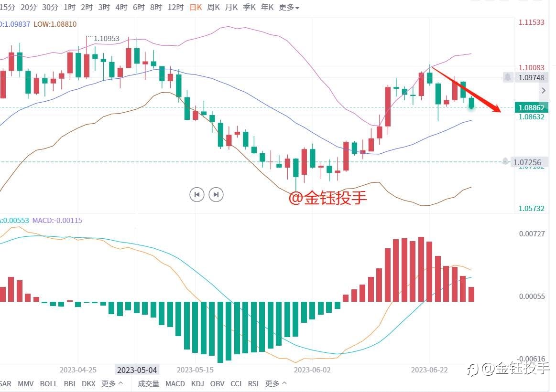Screen dimensions: 556x392
Task: Open the 更多 timeframe dropdown
Action: [289, 7]
